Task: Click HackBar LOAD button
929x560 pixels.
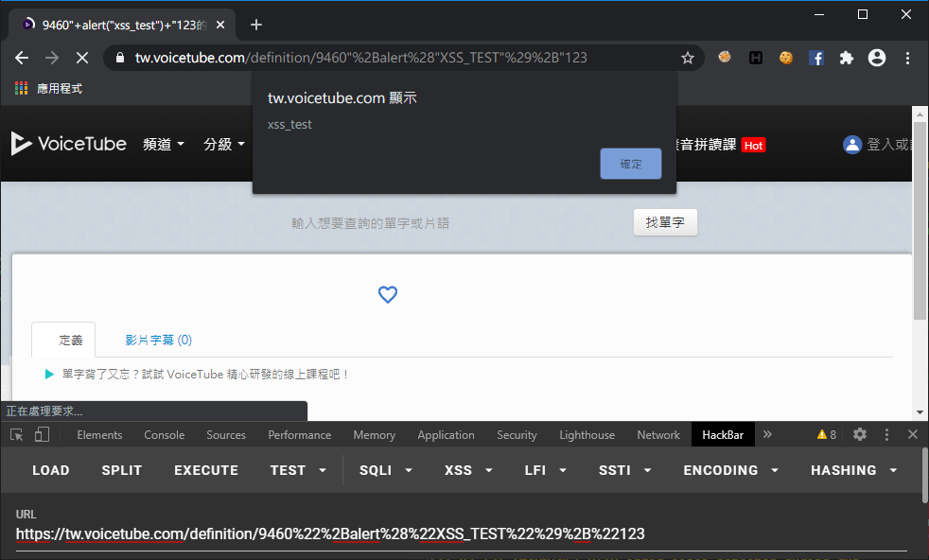Action: [x=51, y=470]
